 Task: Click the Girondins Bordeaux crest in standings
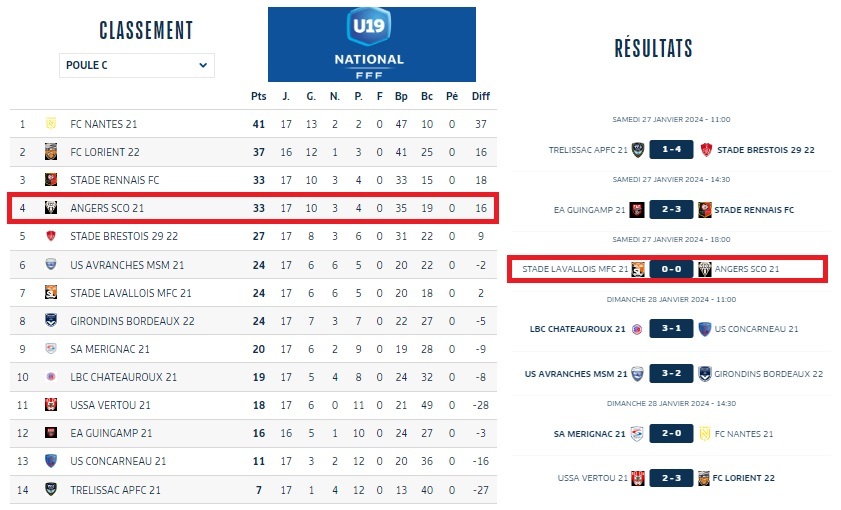click(50, 322)
